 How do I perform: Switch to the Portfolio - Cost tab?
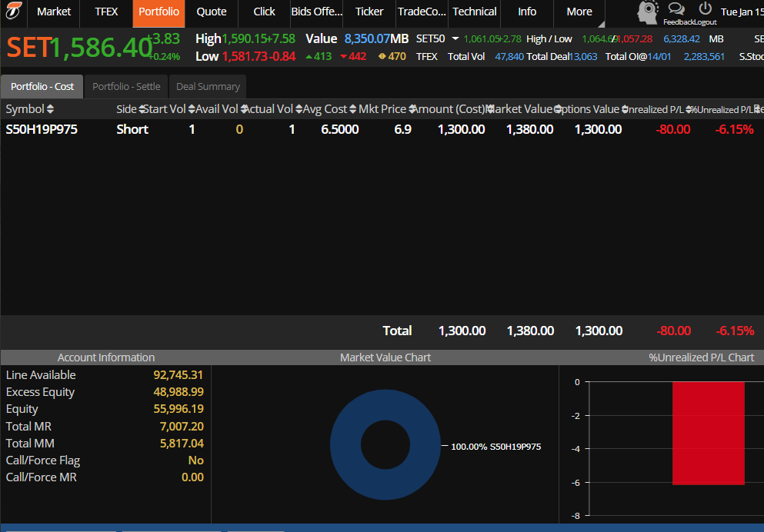[x=42, y=87]
